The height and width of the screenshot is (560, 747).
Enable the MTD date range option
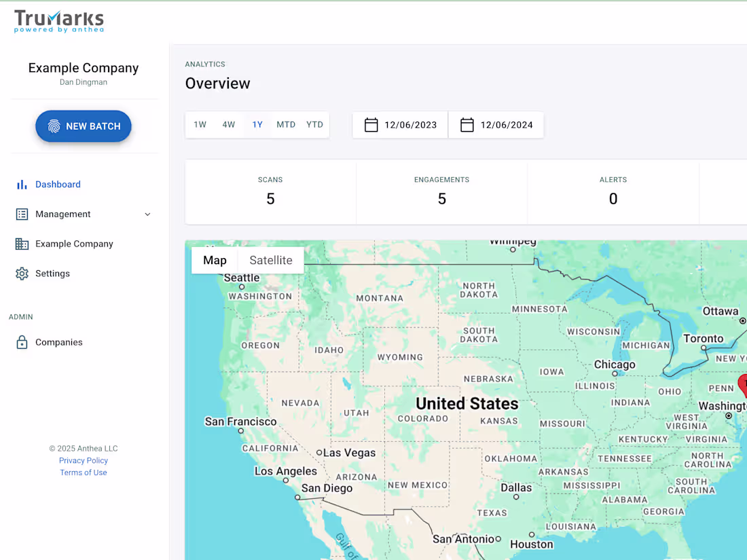286,124
